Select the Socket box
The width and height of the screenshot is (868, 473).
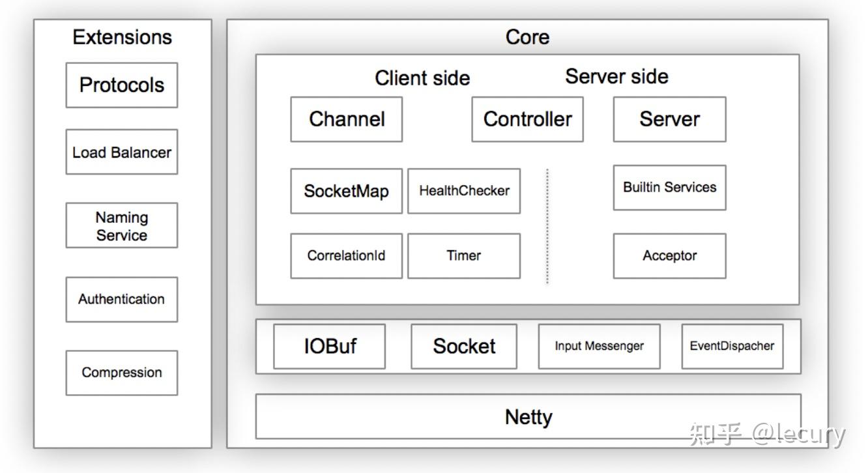pyautogui.click(x=464, y=346)
